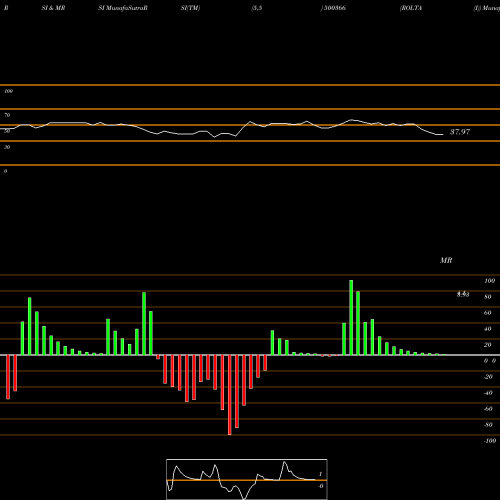500x500 pixels.
Task: Click the tallest green bar in MR histogram
Action: (351, 317)
